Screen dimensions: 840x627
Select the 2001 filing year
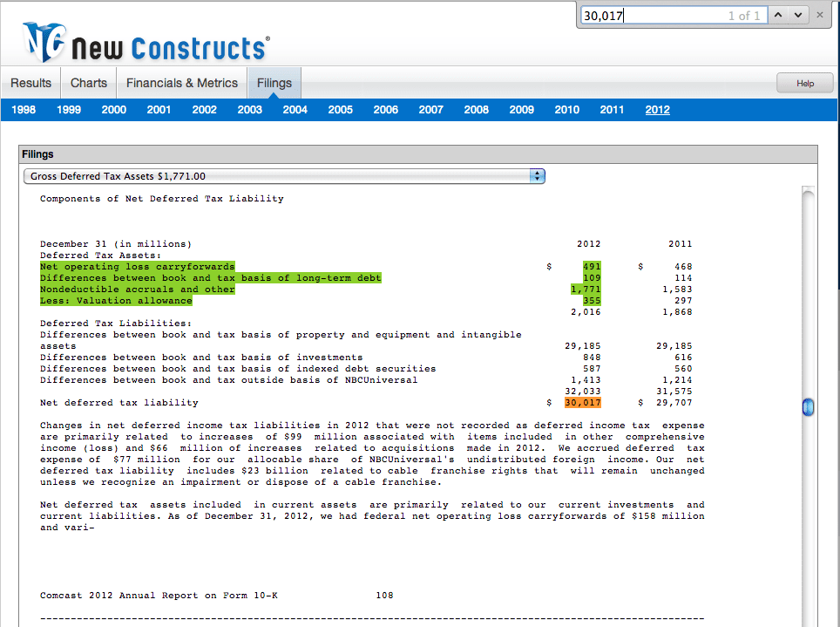[159, 110]
